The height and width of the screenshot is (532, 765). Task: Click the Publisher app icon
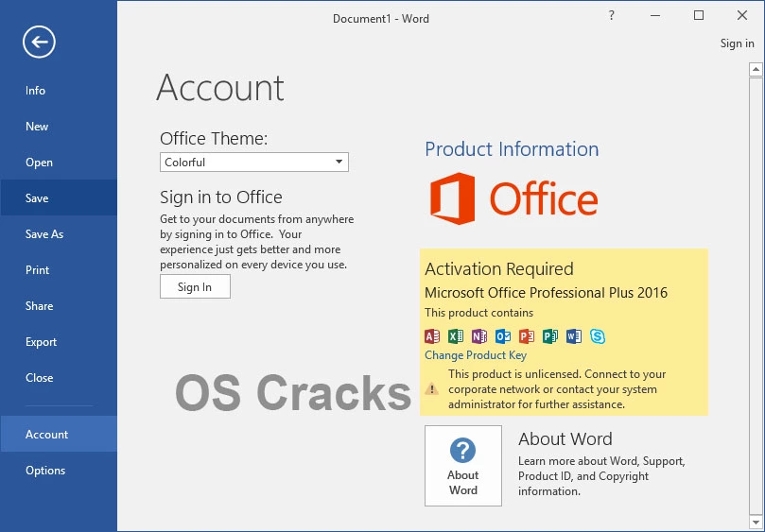pyautogui.click(x=549, y=336)
